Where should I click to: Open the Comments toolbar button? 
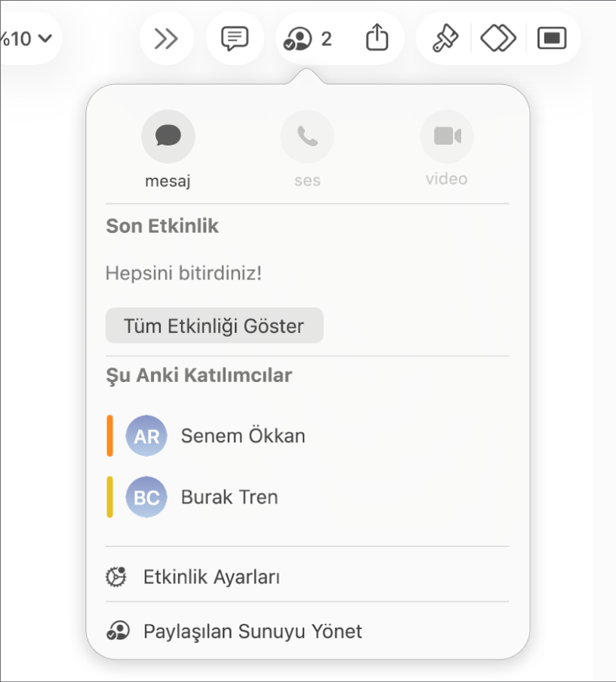tap(235, 38)
